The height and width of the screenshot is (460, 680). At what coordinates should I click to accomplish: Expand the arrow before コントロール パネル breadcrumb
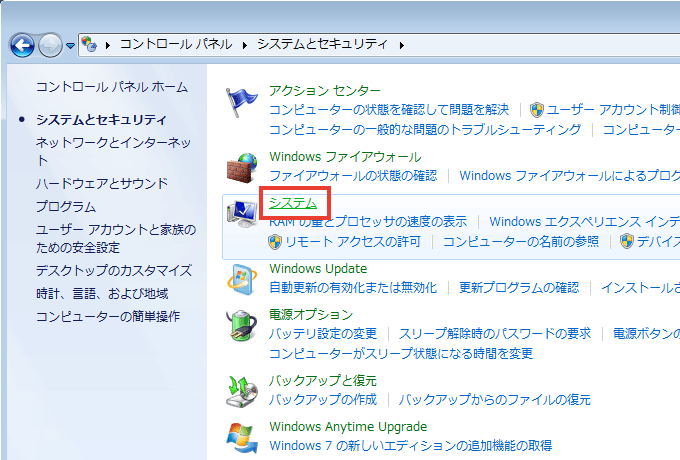108,45
